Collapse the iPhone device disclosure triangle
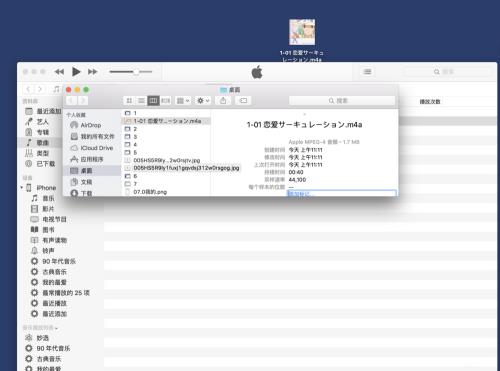Viewport: 500px width, 371px height. coord(22,188)
